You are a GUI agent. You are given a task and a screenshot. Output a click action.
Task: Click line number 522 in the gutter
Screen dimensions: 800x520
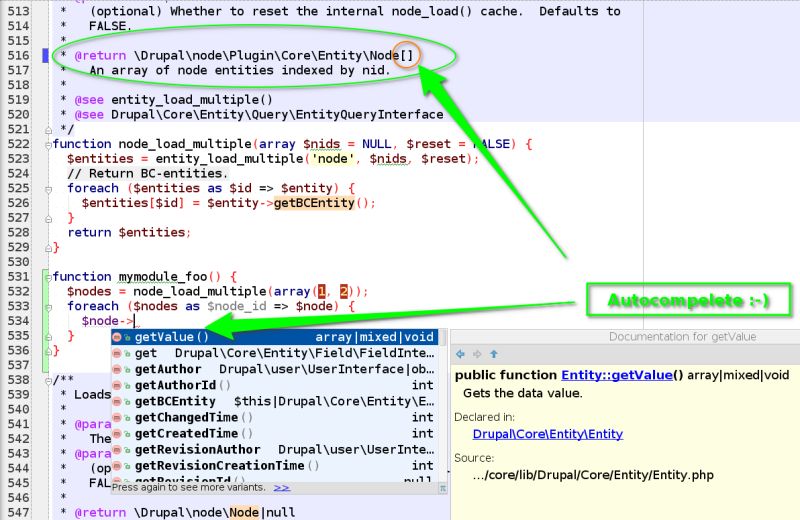pos(18,144)
